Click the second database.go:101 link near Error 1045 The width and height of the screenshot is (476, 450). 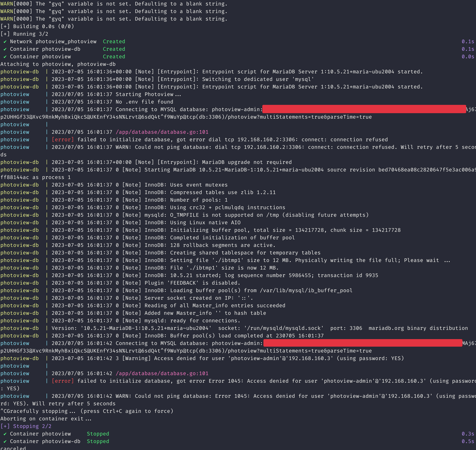(162, 373)
